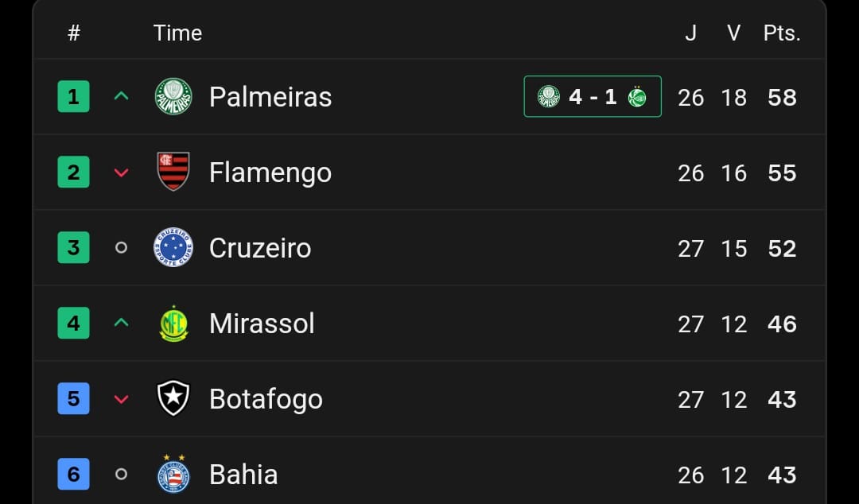
Task: Click the no-change circle beside Cruzeiro
Action: pyautogui.click(x=121, y=248)
